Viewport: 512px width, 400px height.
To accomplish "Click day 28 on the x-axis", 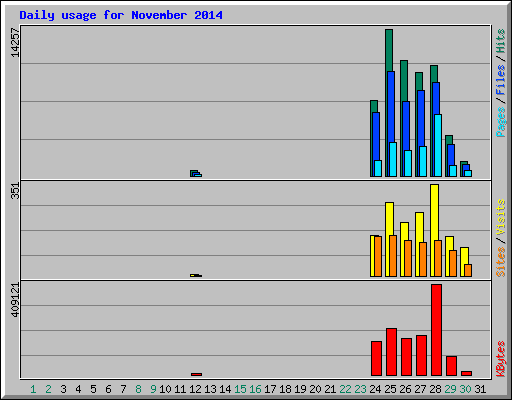I will tap(435, 389).
